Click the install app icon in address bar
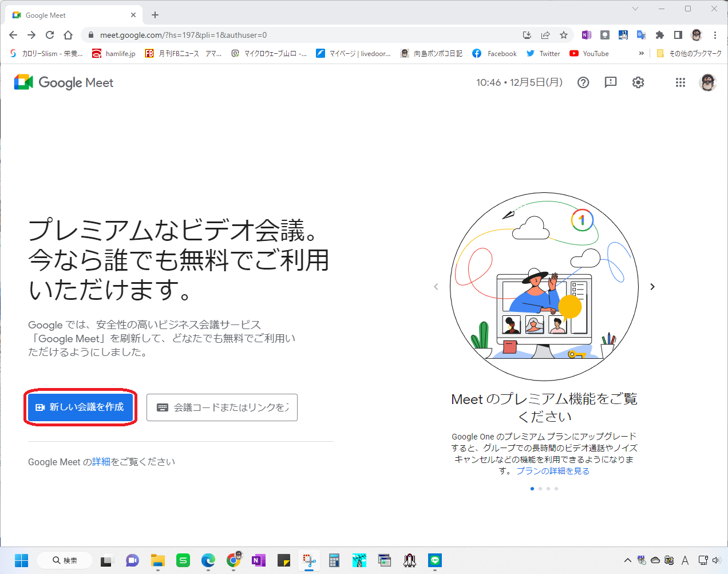This screenshot has width=728, height=574. pyautogui.click(x=527, y=35)
